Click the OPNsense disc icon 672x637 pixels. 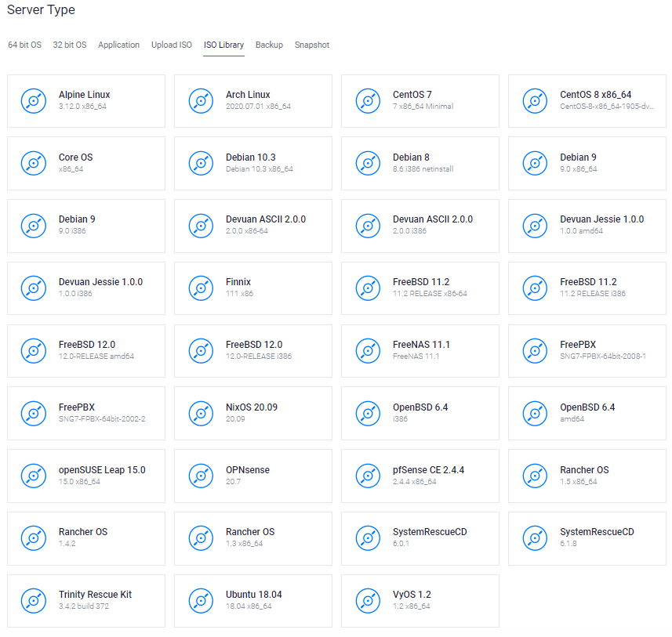pyautogui.click(x=201, y=476)
